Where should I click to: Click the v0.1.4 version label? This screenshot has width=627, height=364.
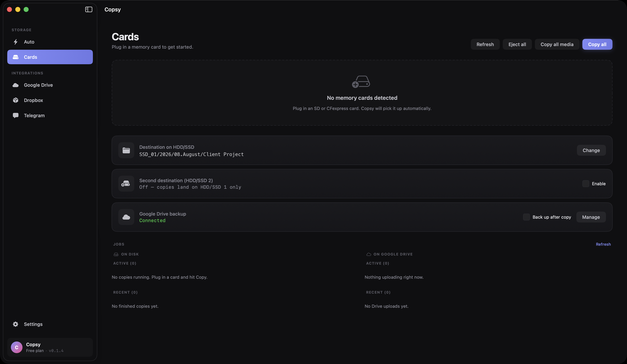[56, 351]
